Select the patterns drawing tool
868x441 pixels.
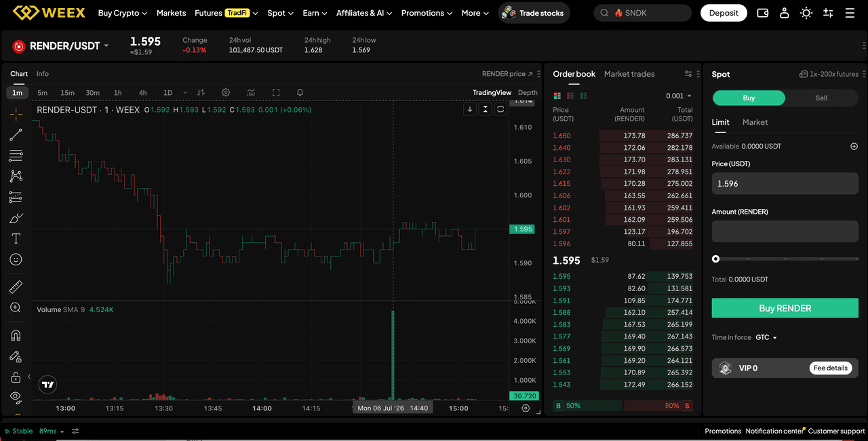(16, 176)
